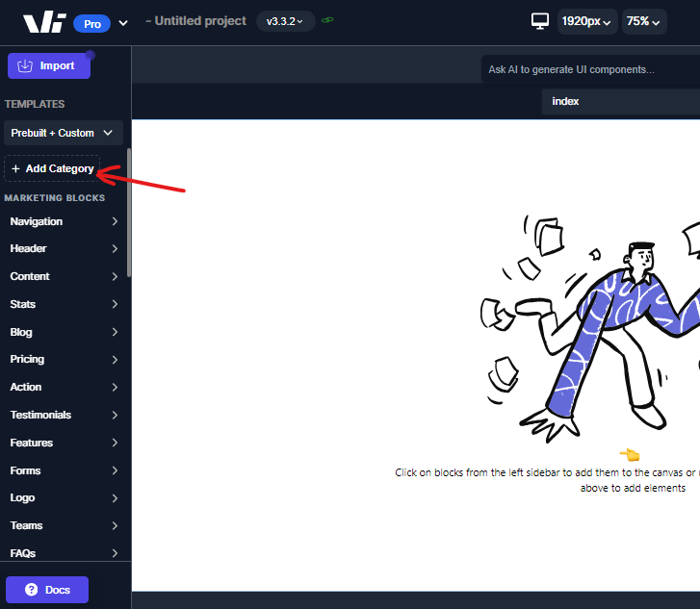Open the Testimonials blocks category
The height and width of the screenshot is (609, 700).
pos(65,415)
